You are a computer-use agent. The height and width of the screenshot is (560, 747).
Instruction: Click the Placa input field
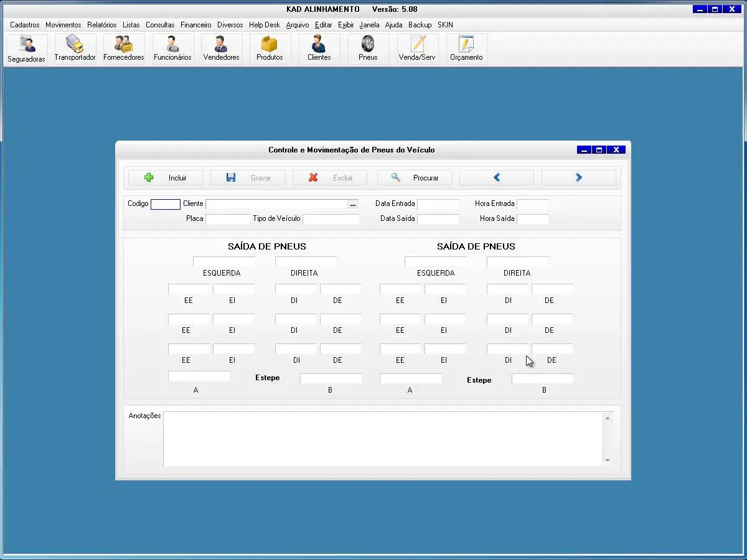pos(228,219)
